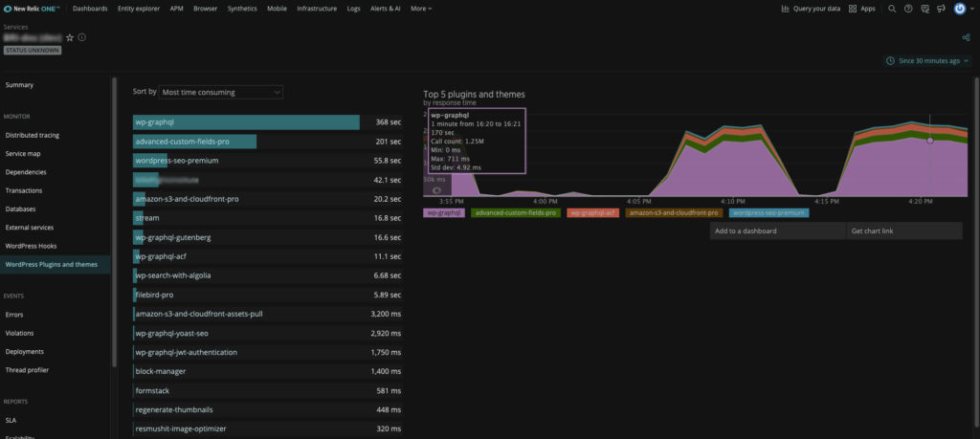Toggle amazon-s3-and-cloudfront-pro legend swatch

[x=674, y=213]
